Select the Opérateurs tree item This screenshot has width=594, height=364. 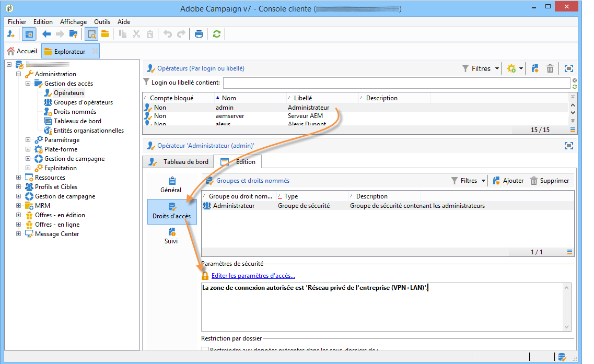pyautogui.click(x=69, y=93)
